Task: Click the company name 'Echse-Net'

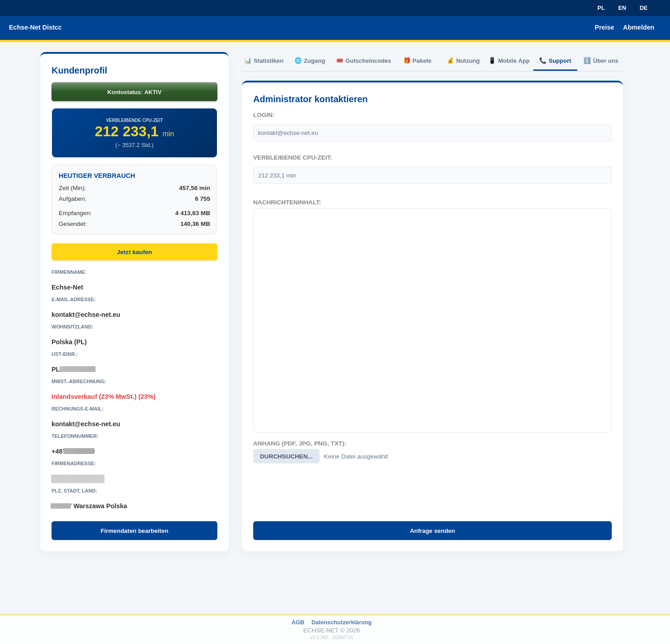Action: [67, 287]
